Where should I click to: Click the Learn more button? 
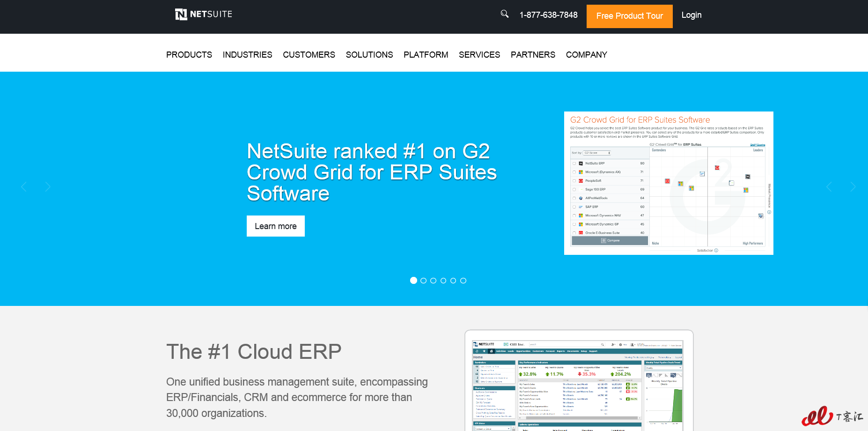(x=276, y=226)
